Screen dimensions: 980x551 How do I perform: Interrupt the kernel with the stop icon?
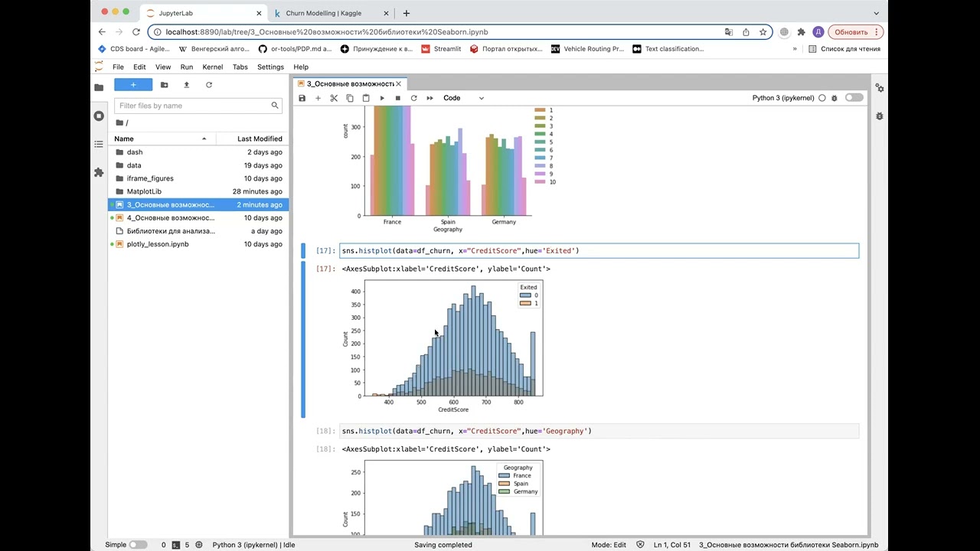[x=397, y=98]
